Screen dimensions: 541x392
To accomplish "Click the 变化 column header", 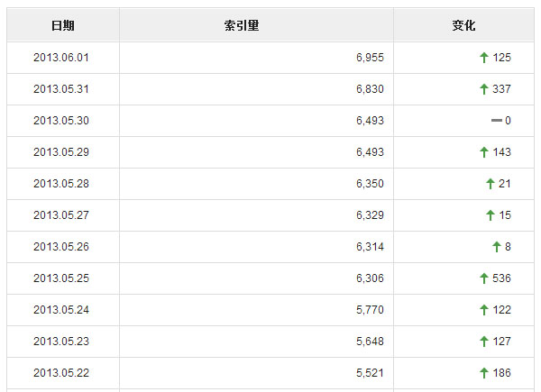I will (x=463, y=26).
